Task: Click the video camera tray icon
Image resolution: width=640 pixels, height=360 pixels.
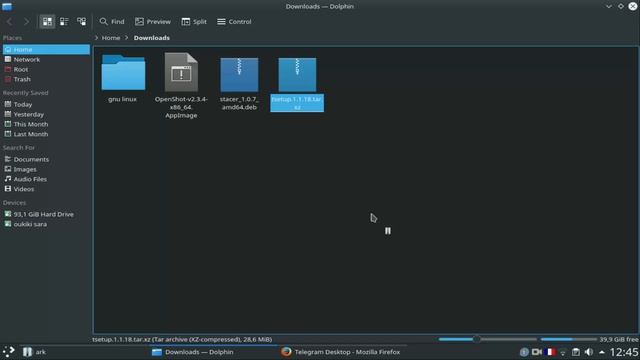Action: [537, 352]
